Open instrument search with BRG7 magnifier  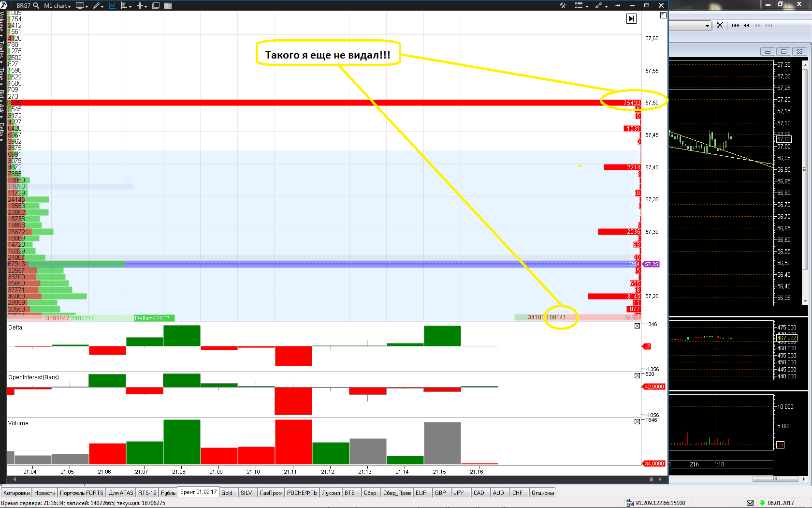click(36, 5)
